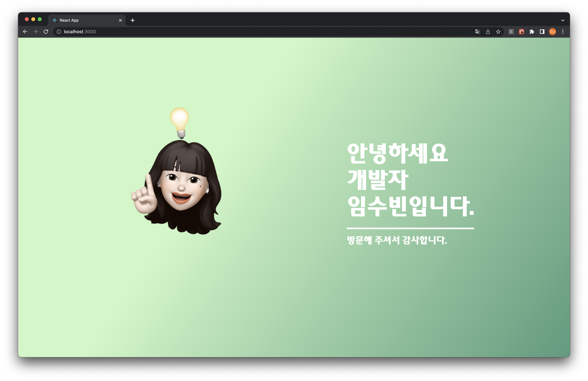Open a new tab with plus button
588x381 pixels.
pyautogui.click(x=133, y=20)
